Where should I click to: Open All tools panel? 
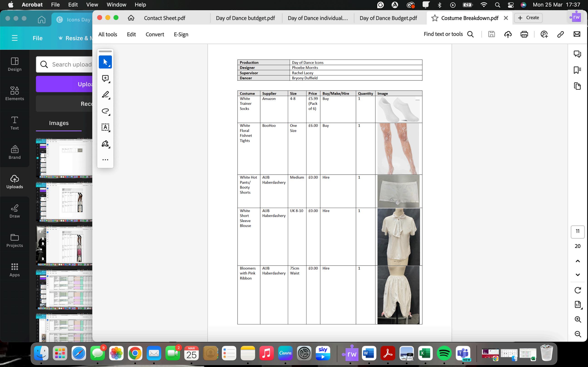pos(108,34)
